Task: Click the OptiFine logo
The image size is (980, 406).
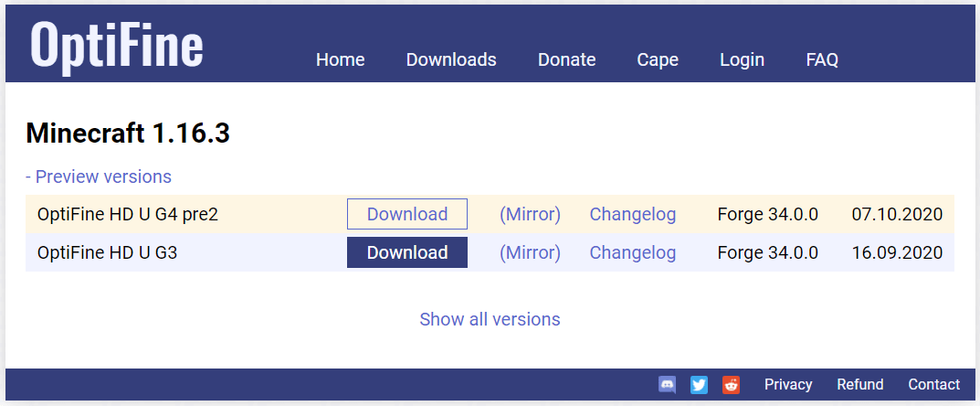Action: pyautogui.click(x=117, y=44)
